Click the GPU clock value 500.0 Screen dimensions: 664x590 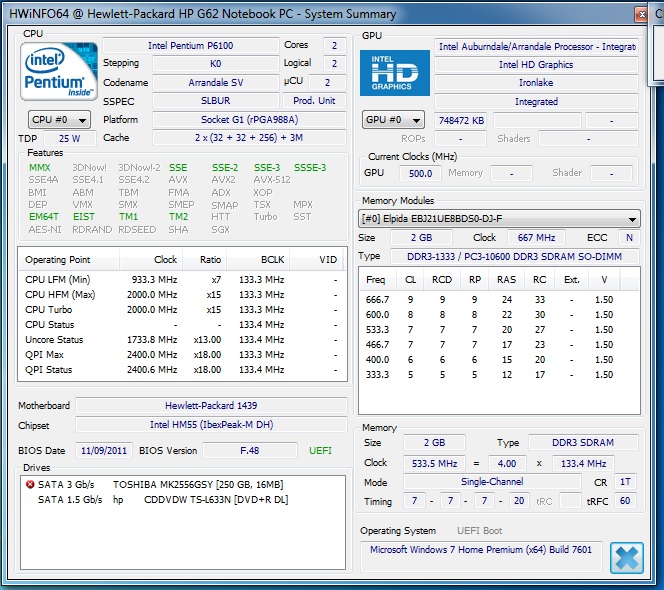[x=420, y=173]
